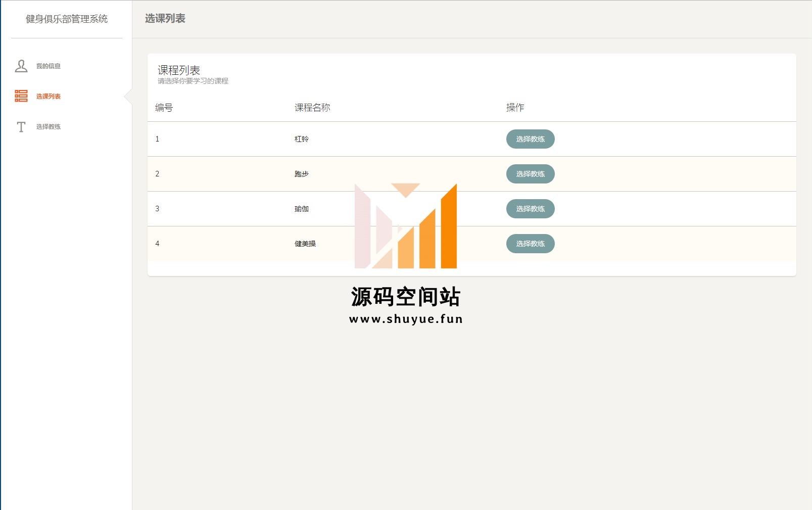Click row number 2 cell
This screenshot has height=510, width=812.
[157, 174]
